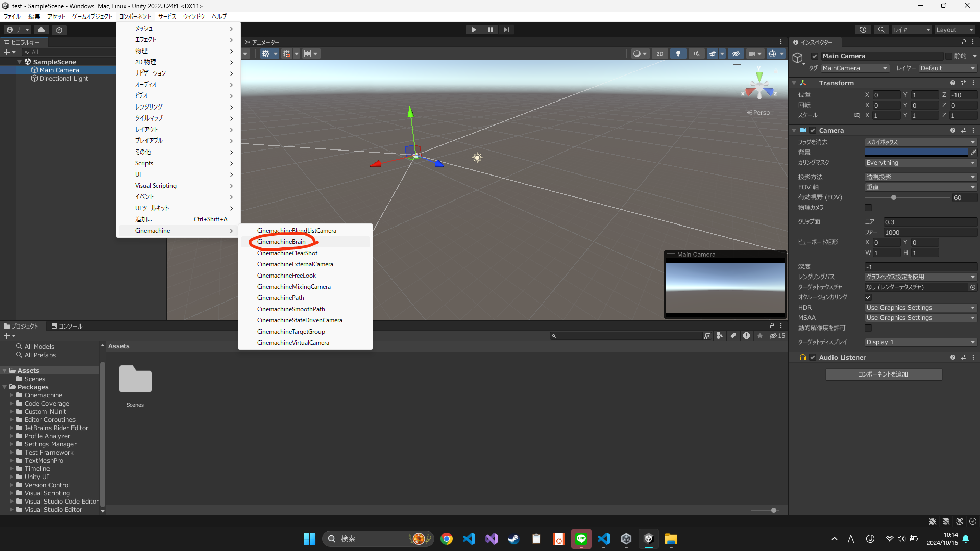Image resolution: width=980 pixels, height=551 pixels.
Task: Click the 2D view mode button
Action: point(659,54)
